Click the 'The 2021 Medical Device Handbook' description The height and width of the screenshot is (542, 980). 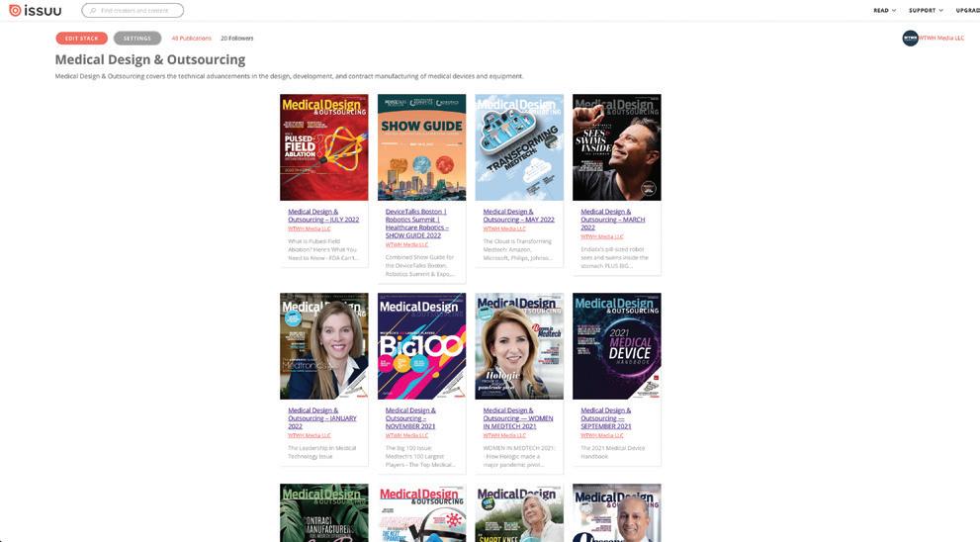point(612,452)
